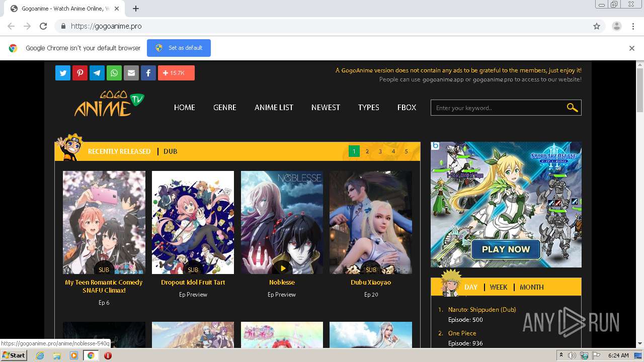Open the GENRE menu

click(224, 107)
